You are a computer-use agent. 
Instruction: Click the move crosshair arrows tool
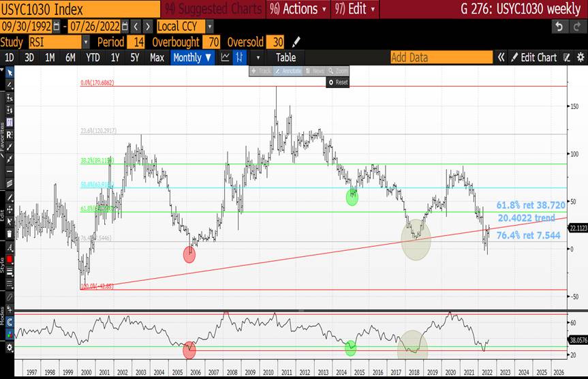click(x=10, y=209)
